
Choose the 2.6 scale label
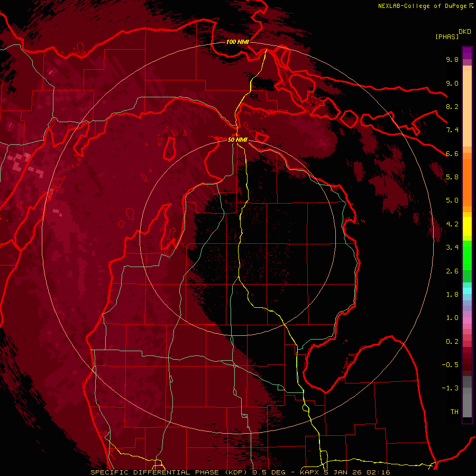(452, 271)
